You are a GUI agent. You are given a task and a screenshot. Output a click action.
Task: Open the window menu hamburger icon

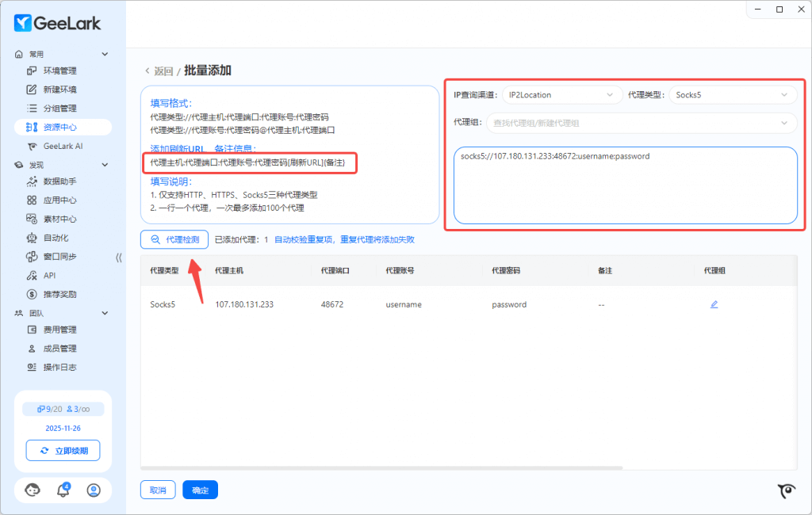[757, 10]
